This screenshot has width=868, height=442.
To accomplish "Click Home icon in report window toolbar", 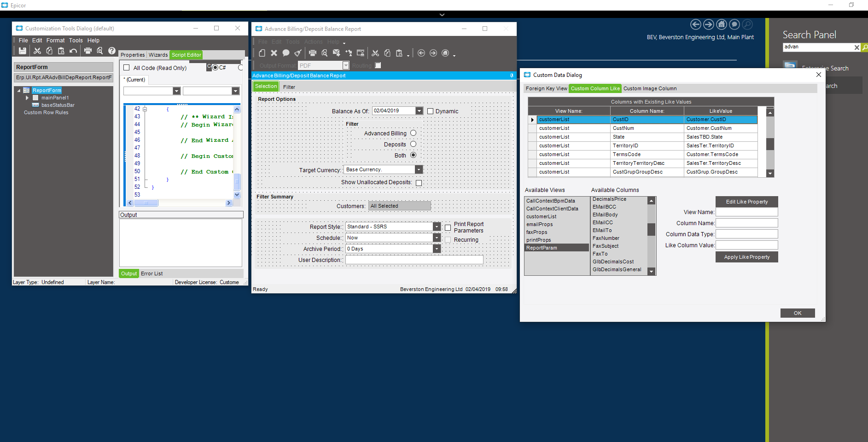I will coord(445,53).
